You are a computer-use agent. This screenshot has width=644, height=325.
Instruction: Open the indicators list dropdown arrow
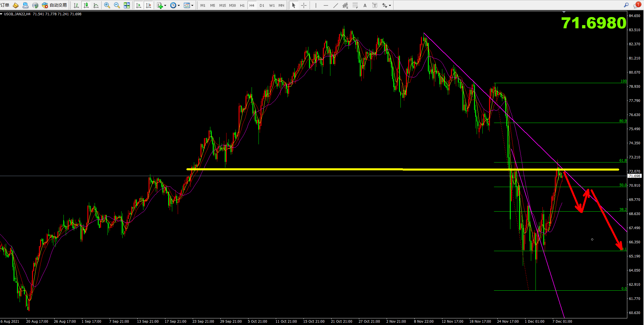165,5
